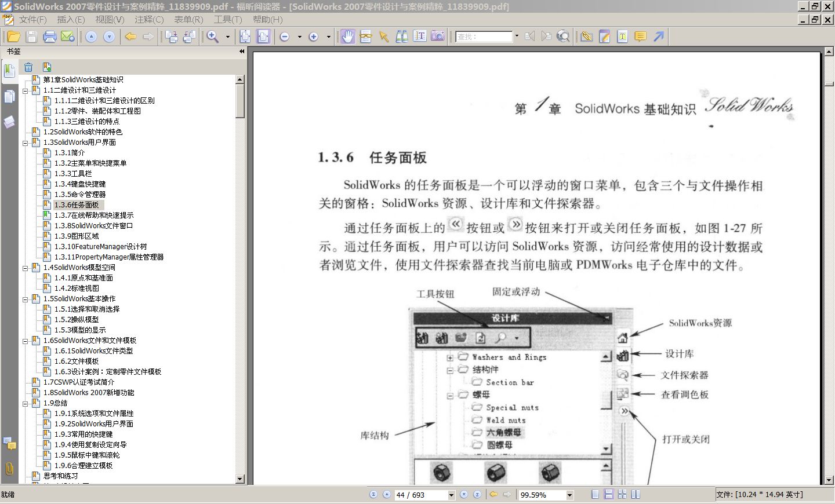Open the 帮助(H) menu
This screenshot has width=835, height=504.
click(267, 20)
